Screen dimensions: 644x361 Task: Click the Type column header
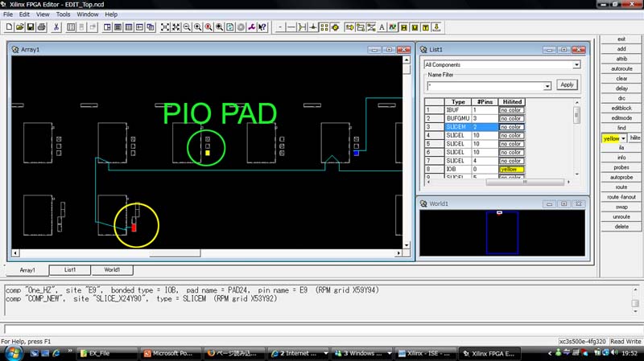coord(458,102)
